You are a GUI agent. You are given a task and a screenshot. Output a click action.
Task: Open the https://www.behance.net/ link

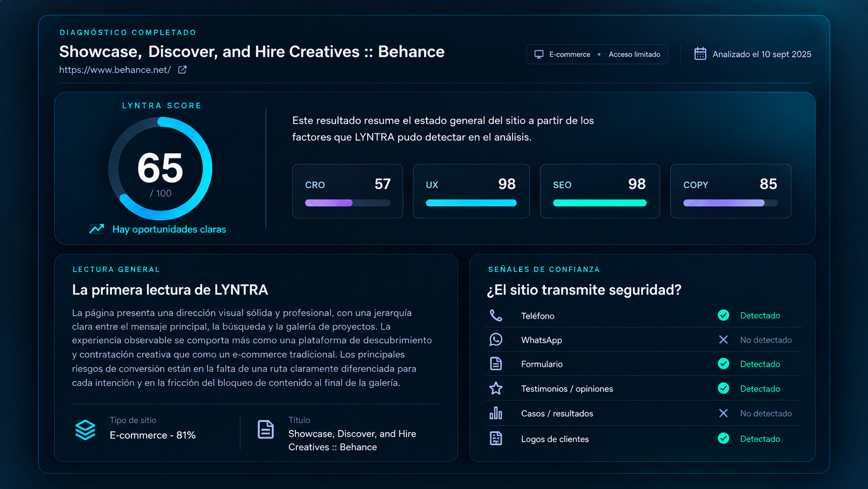coord(115,70)
